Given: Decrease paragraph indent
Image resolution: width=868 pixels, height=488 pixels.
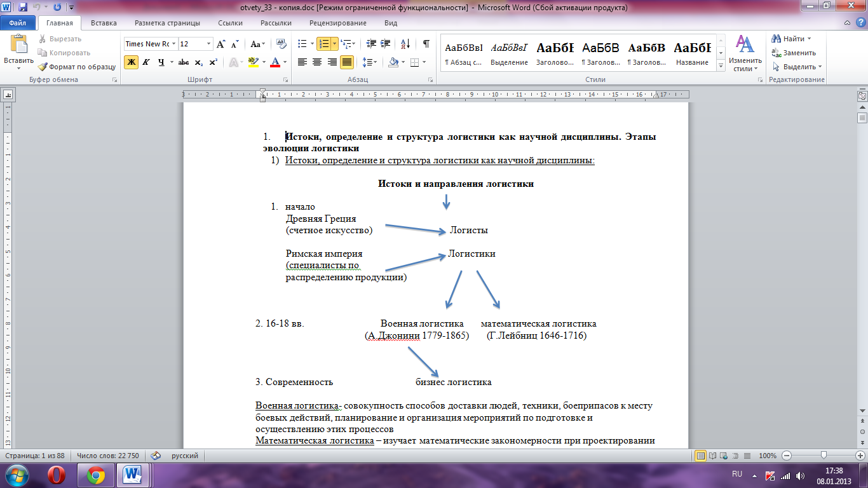Looking at the screenshot, I should coord(371,44).
